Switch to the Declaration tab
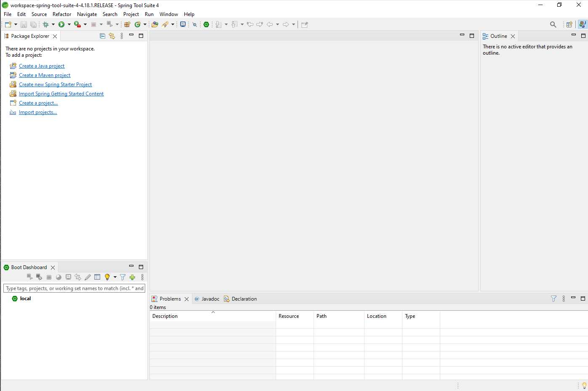The height and width of the screenshot is (391, 588). coord(240,299)
